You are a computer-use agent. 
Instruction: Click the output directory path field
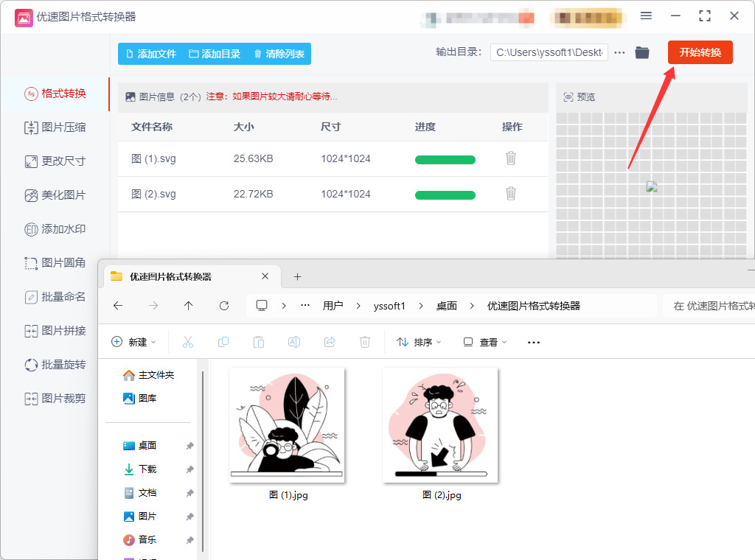549,52
